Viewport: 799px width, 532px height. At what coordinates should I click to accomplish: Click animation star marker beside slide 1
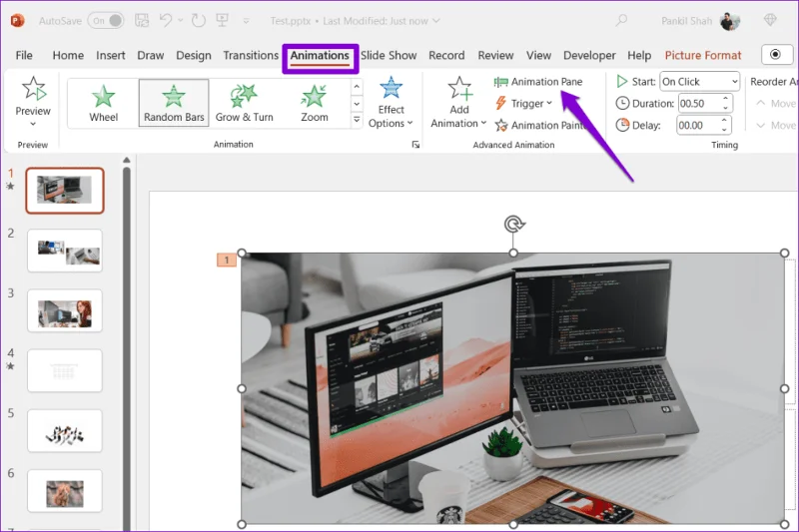(x=10, y=187)
